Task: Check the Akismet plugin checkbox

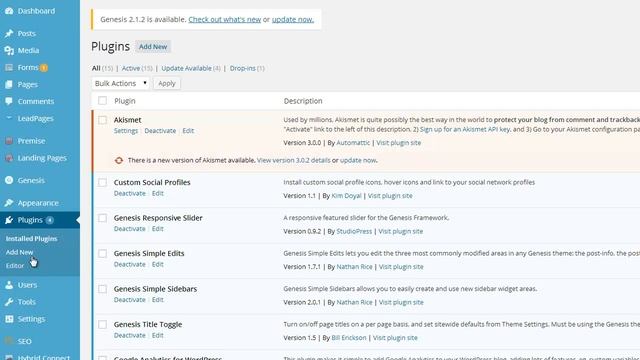Action: tap(102, 120)
